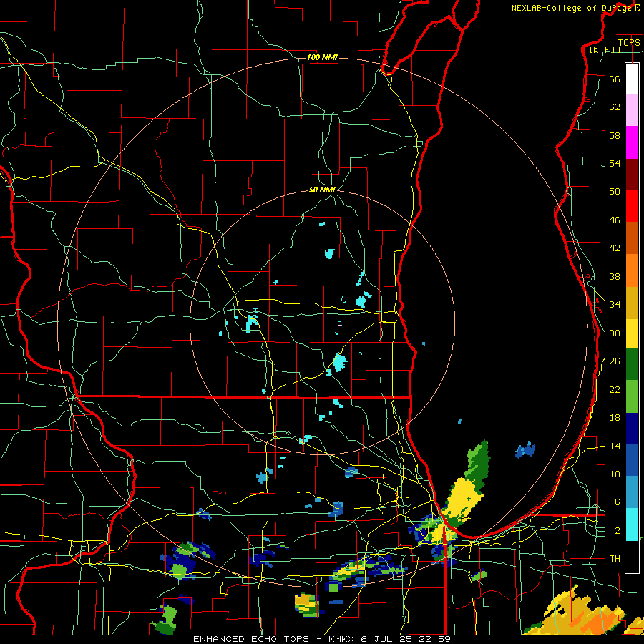Image resolution: width=644 pixels, height=644 pixels.
Task: Click the legend value 38
Action: click(x=615, y=276)
